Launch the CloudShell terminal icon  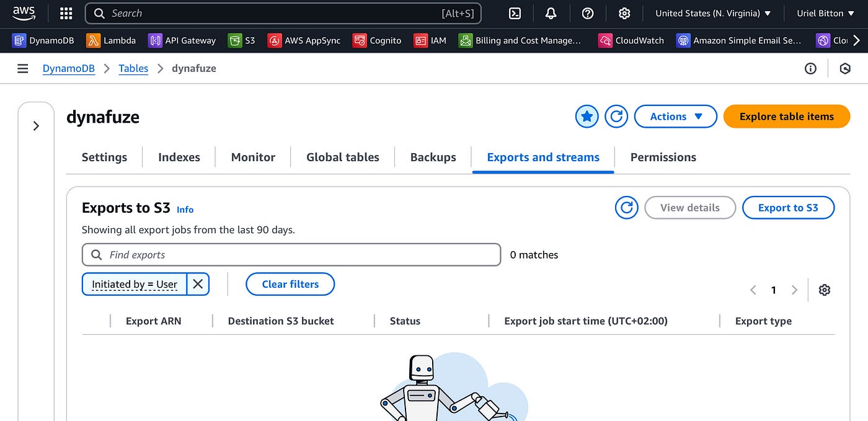(x=515, y=13)
